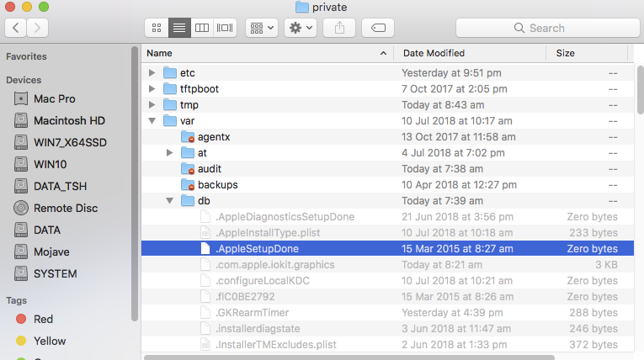Select the db folder icon
This screenshot has width=644, height=360.
pyautogui.click(x=188, y=201)
